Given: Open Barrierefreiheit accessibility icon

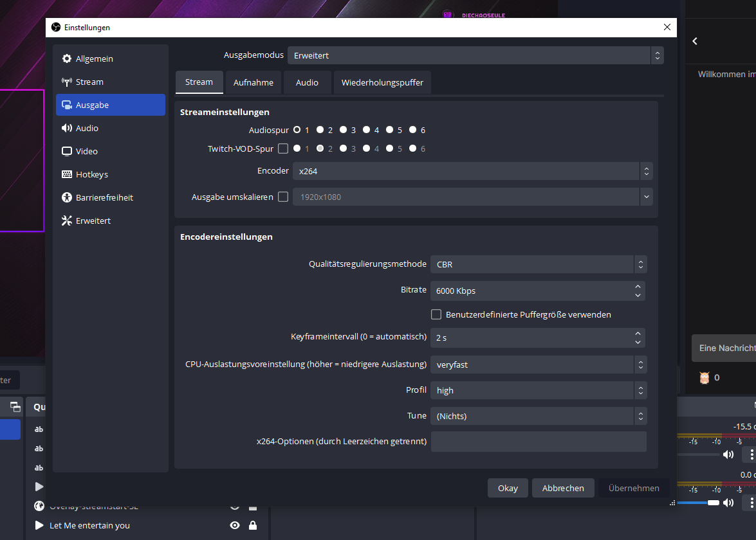Looking at the screenshot, I should [x=67, y=198].
